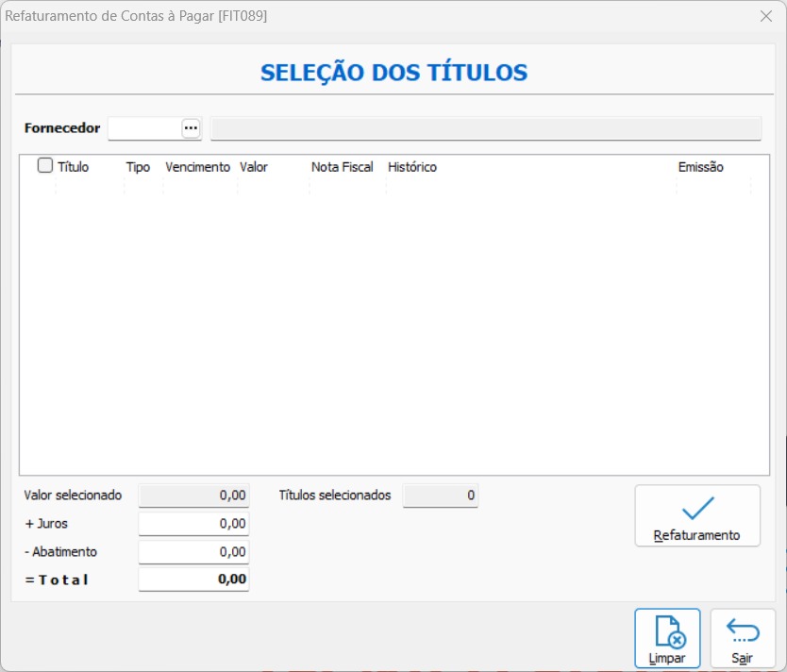This screenshot has width=787, height=672.
Task: Tick the select-all checkbox beside Título
Action: click(45, 166)
